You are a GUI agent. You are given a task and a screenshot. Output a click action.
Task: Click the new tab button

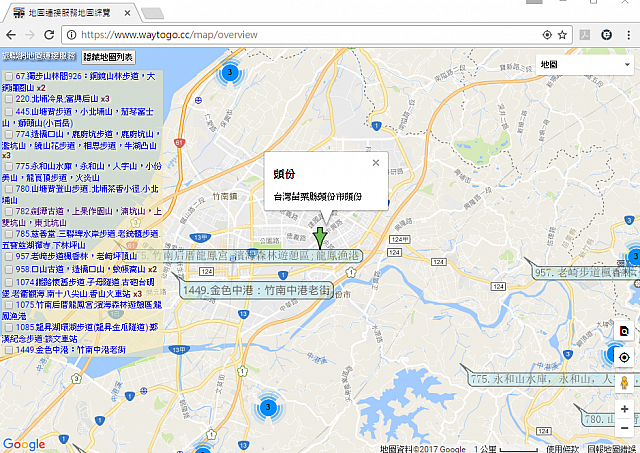click(x=152, y=13)
